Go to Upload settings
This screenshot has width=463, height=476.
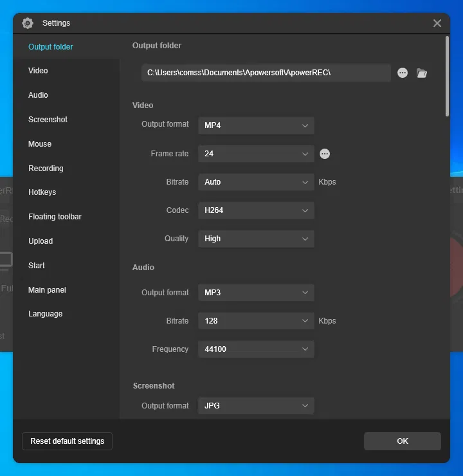point(41,241)
